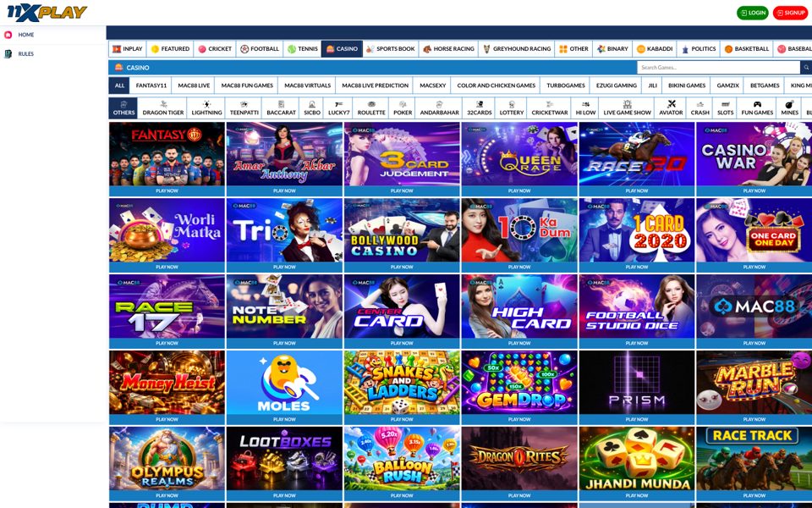
Task: Choose the Lucky7 category icon
Action: point(338,108)
